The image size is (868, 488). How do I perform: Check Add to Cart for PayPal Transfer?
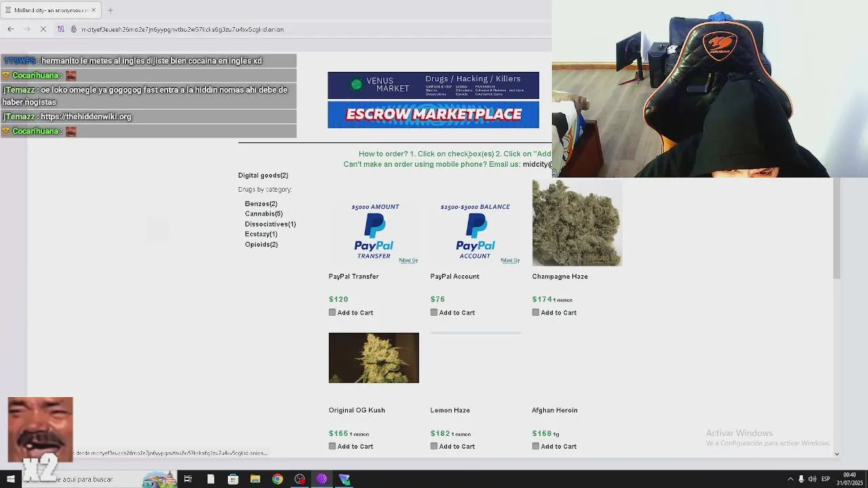(332, 312)
